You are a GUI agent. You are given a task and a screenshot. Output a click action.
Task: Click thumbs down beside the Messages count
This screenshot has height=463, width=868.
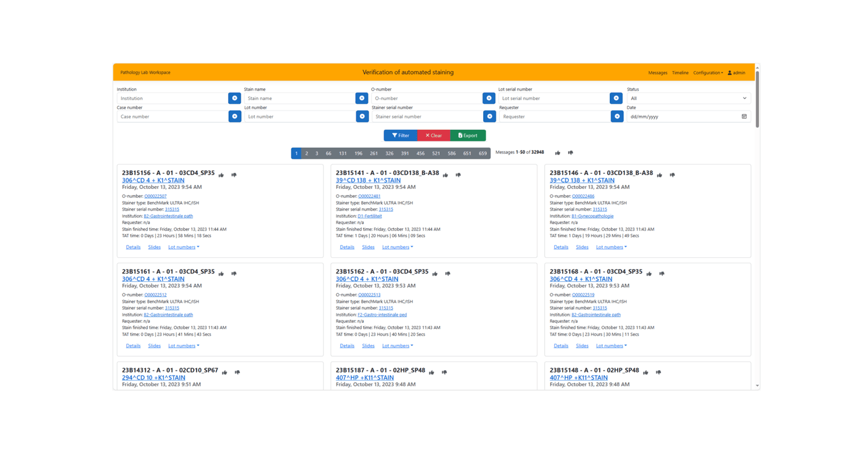pyautogui.click(x=570, y=153)
